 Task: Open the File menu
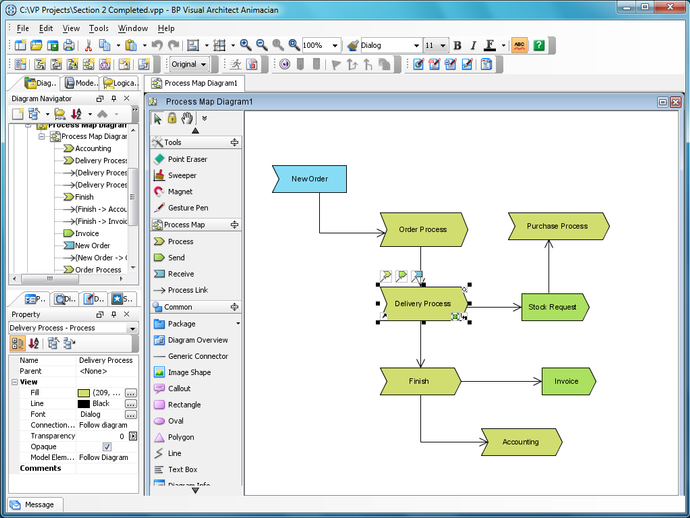23,28
